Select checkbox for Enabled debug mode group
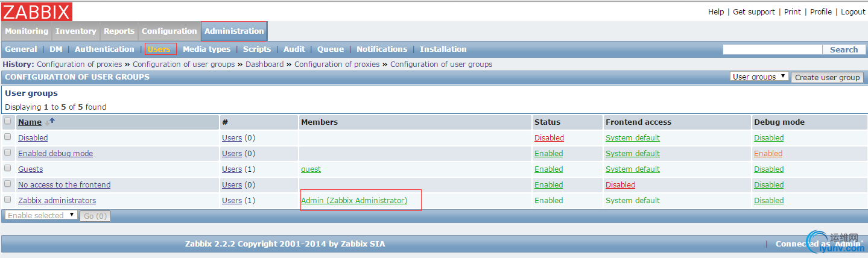 click(x=8, y=153)
